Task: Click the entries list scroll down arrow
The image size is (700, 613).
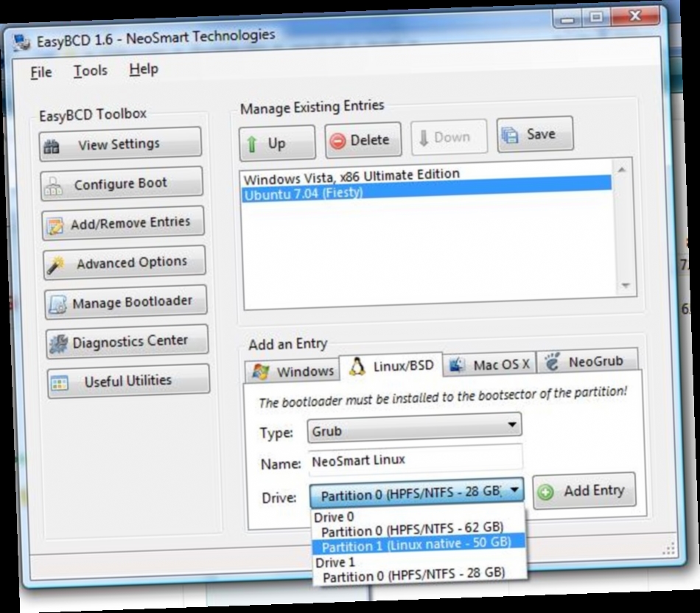Action: (x=626, y=285)
